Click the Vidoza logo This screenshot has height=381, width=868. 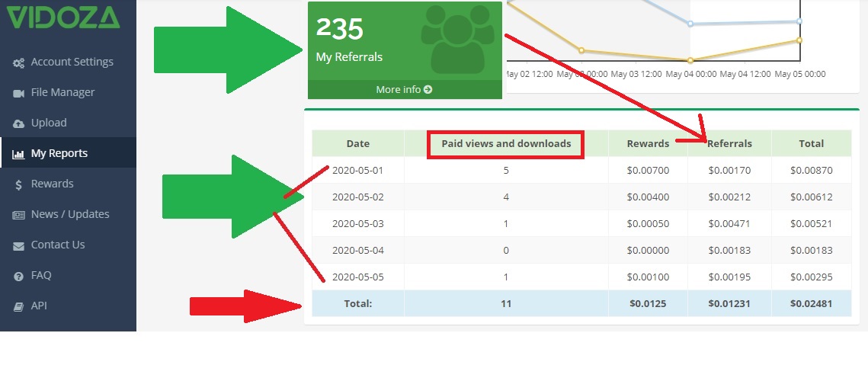pos(63,18)
